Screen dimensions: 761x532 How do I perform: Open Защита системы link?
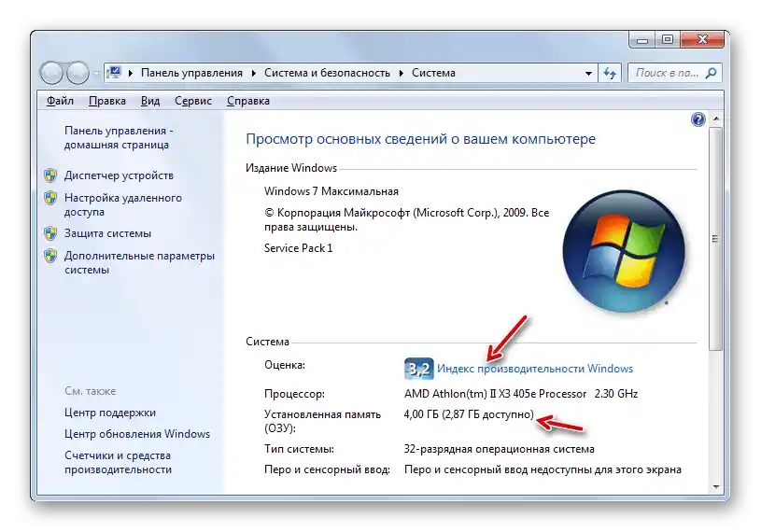click(x=107, y=233)
